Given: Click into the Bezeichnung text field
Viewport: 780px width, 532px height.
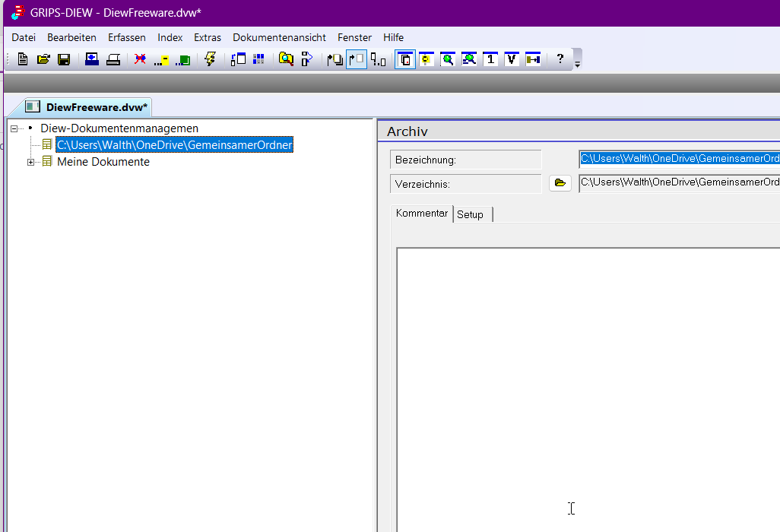Looking at the screenshot, I should [678, 159].
